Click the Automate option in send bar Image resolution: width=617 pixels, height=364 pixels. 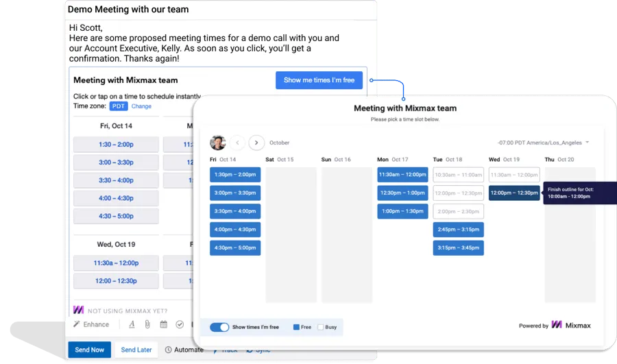[184, 350]
